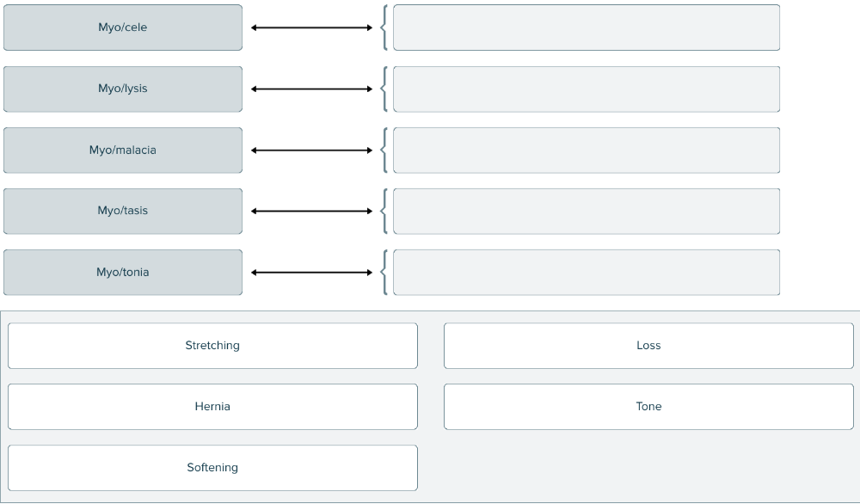Pick the Stretching answer tile
The image size is (860, 504).
point(212,346)
